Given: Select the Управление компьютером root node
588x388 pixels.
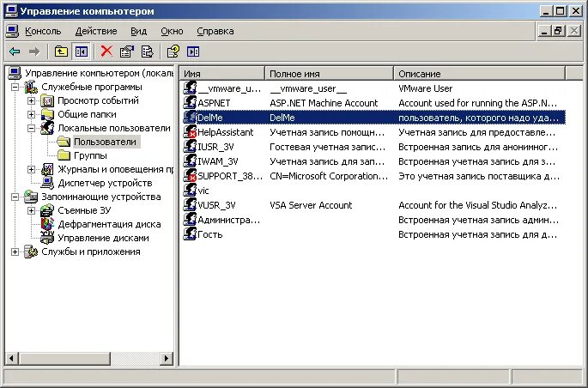Looking at the screenshot, I should [99, 73].
